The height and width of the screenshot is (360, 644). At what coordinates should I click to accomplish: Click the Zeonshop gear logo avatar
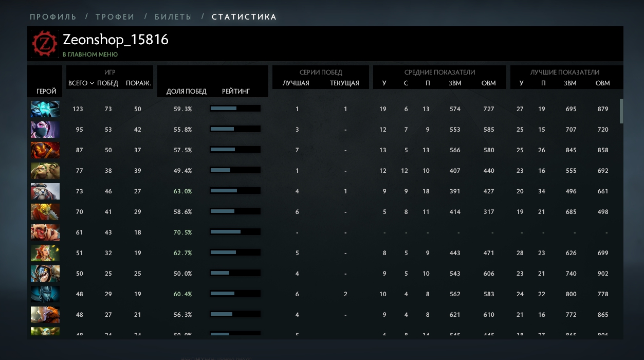45,43
